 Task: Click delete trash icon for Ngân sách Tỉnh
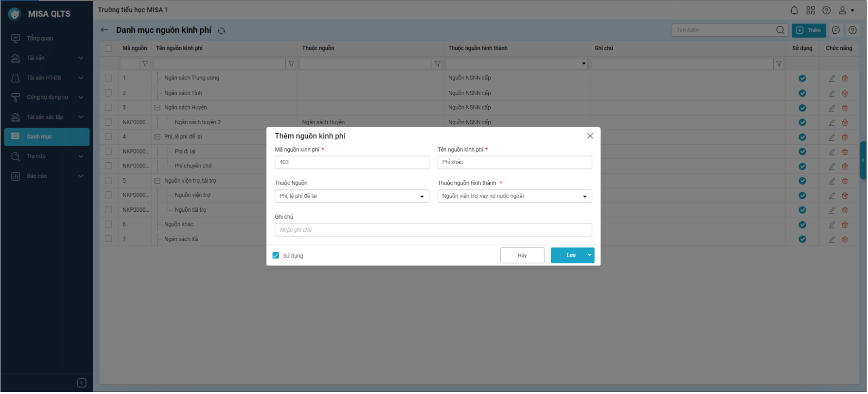point(845,93)
